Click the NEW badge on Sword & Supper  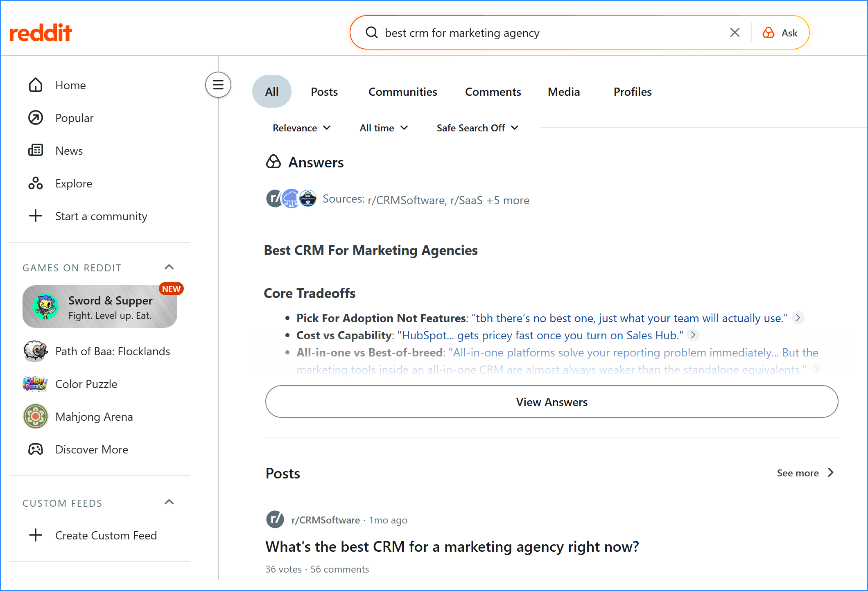click(171, 289)
